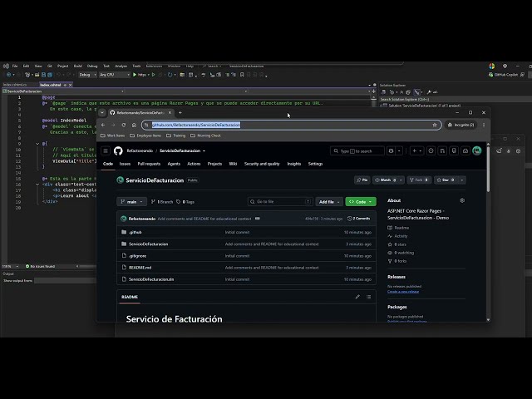Click Hot Reload icon in Visual Studio toolbar
Screen dimensions: 532x399
(170, 75)
